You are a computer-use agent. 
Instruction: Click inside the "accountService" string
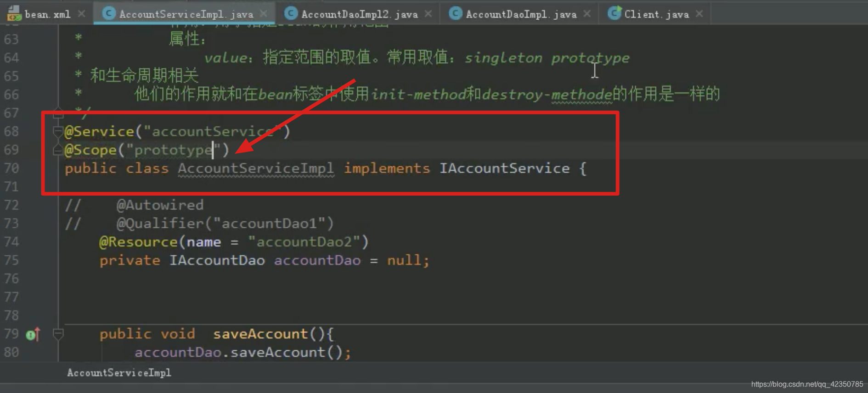point(212,132)
